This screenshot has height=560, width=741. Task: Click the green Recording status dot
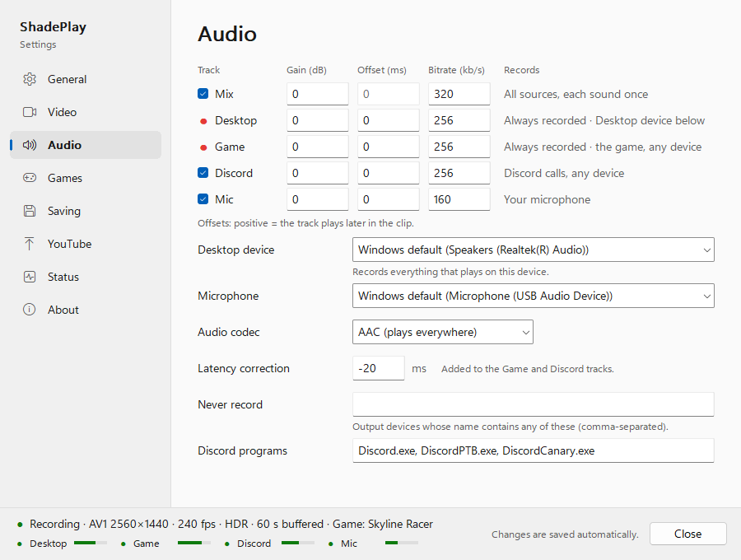[x=20, y=525]
